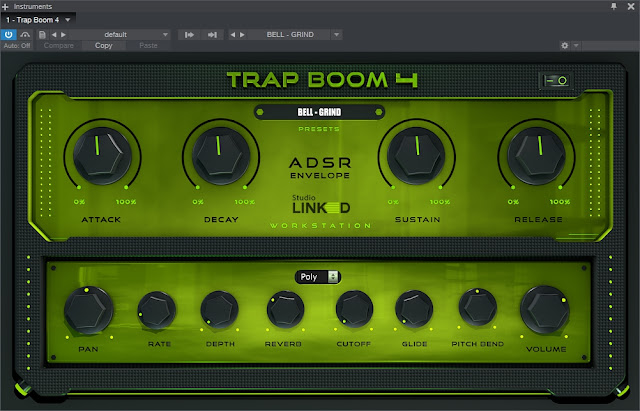
Task: Click the ATTACK label
Action: (101, 220)
